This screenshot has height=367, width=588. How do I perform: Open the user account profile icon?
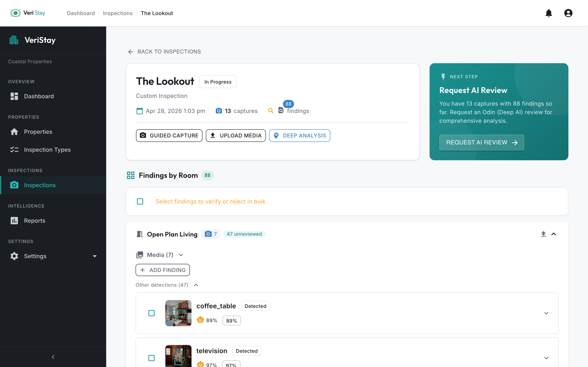pos(568,13)
